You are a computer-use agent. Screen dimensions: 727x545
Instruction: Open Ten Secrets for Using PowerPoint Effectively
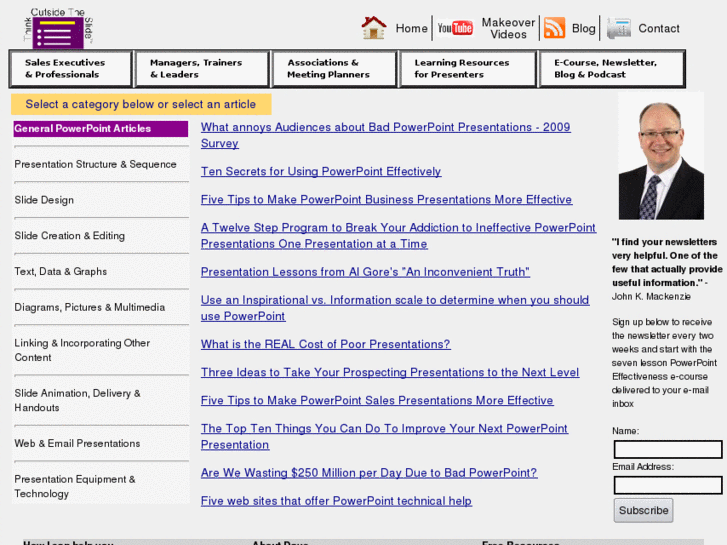click(x=321, y=172)
